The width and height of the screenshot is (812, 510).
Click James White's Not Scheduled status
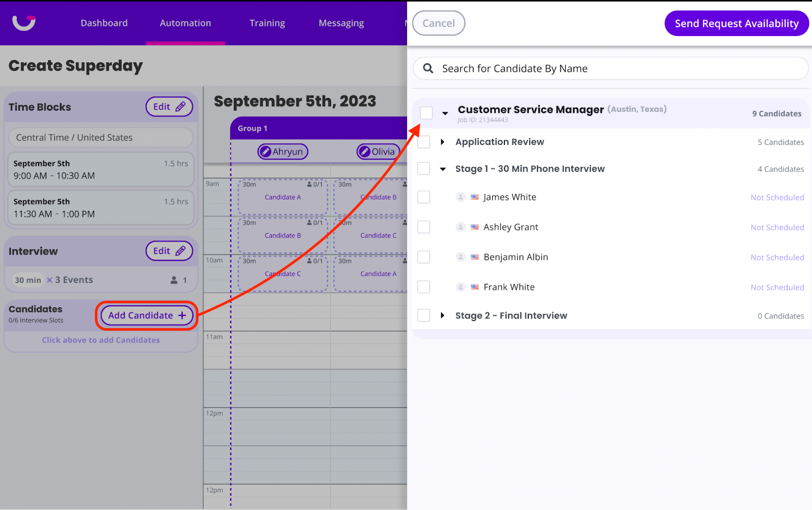coord(777,198)
